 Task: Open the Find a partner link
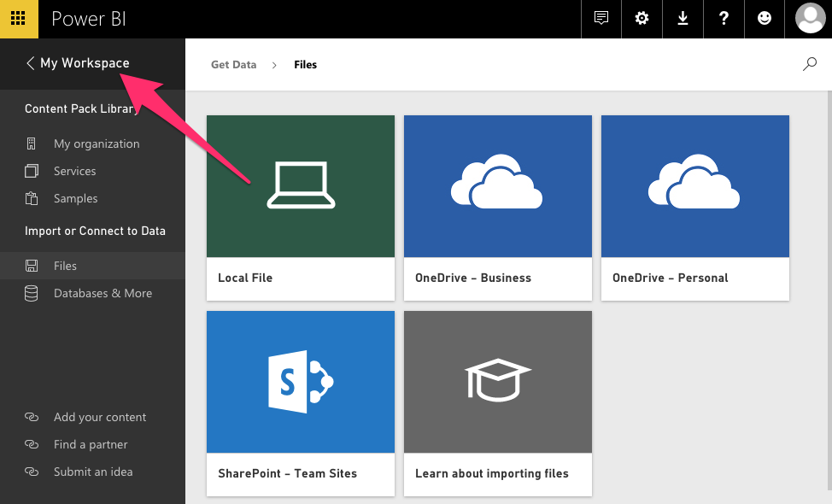[x=89, y=444]
